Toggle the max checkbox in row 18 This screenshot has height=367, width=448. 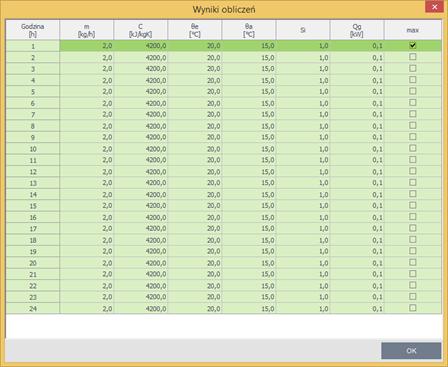click(413, 239)
